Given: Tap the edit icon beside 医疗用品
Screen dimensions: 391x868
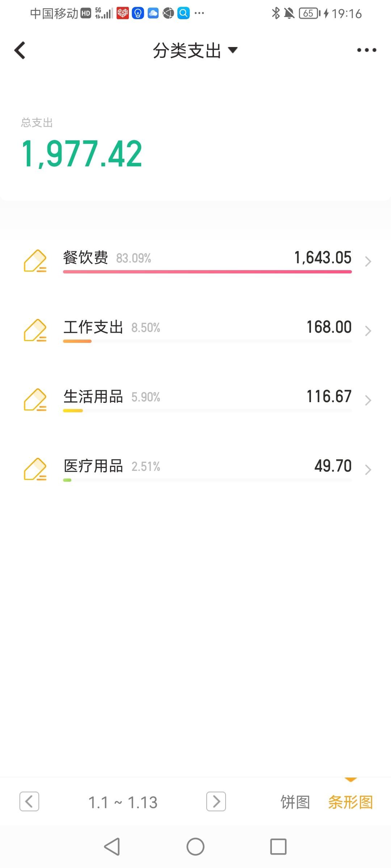Looking at the screenshot, I should 35,469.
